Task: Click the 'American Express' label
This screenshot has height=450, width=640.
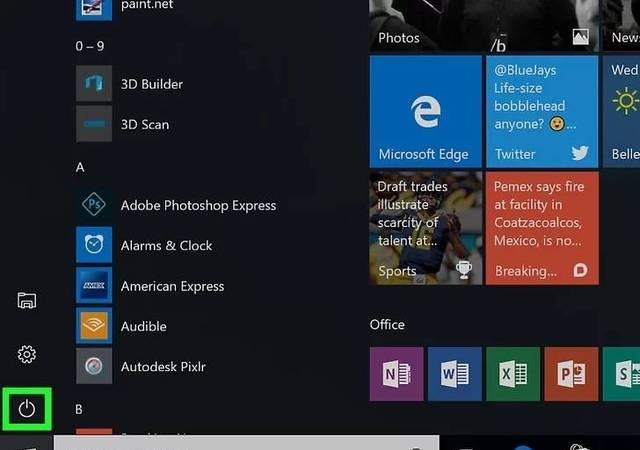Action: point(172,286)
